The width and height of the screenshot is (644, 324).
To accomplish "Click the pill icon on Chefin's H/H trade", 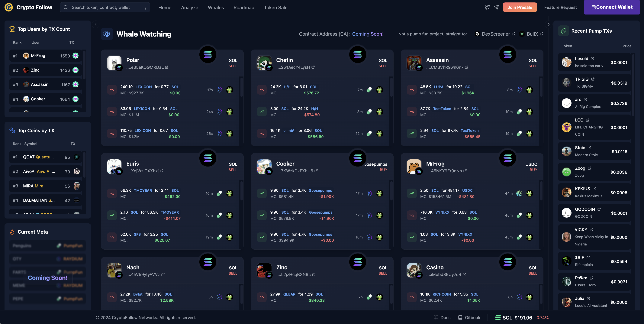I will click(x=369, y=90).
